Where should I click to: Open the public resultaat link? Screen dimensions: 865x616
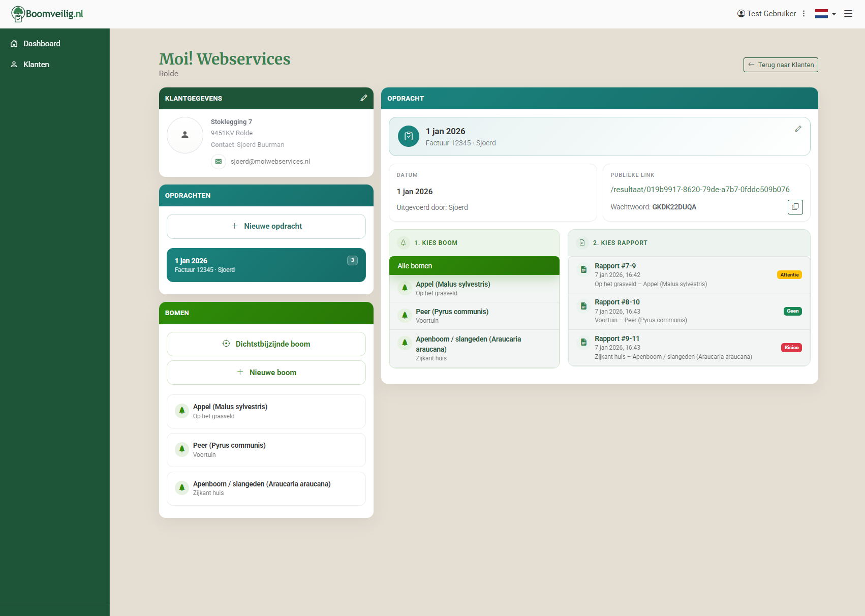700,190
